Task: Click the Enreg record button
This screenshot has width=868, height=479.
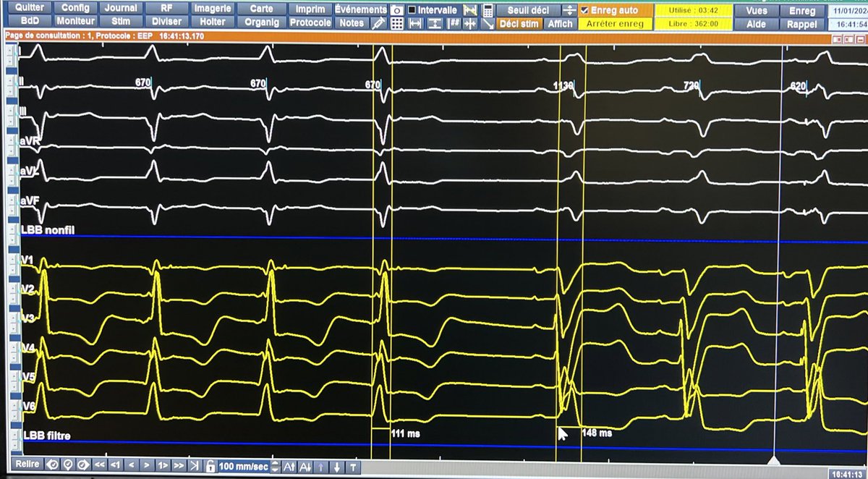Action: tap(802, 11)
